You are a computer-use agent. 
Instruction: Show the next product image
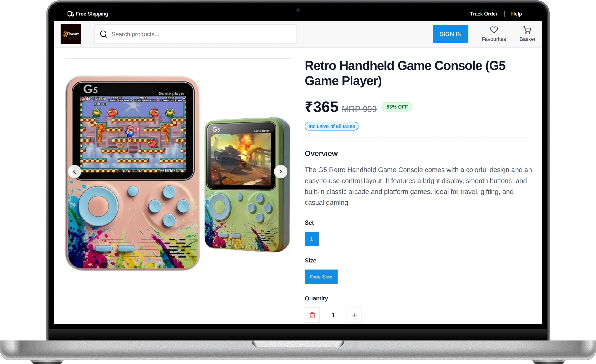281,172
